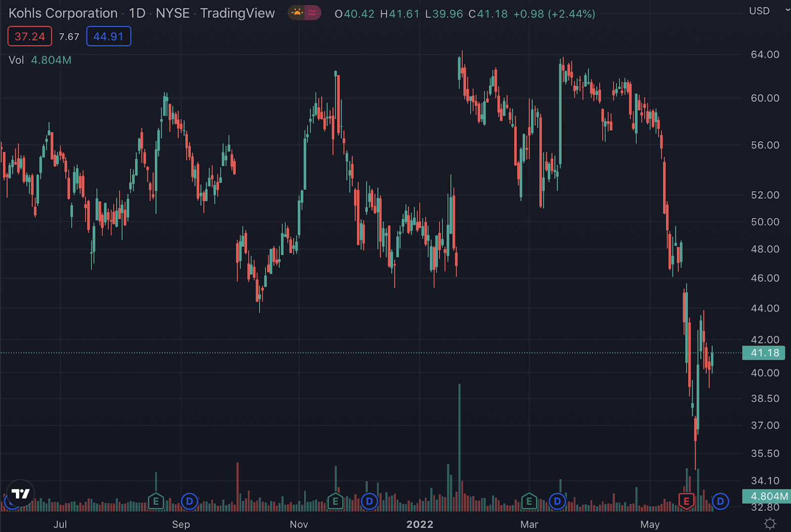Click the 50.00 price axis label
The height and width of the screenshot is (532, 791).
point(765,222)
